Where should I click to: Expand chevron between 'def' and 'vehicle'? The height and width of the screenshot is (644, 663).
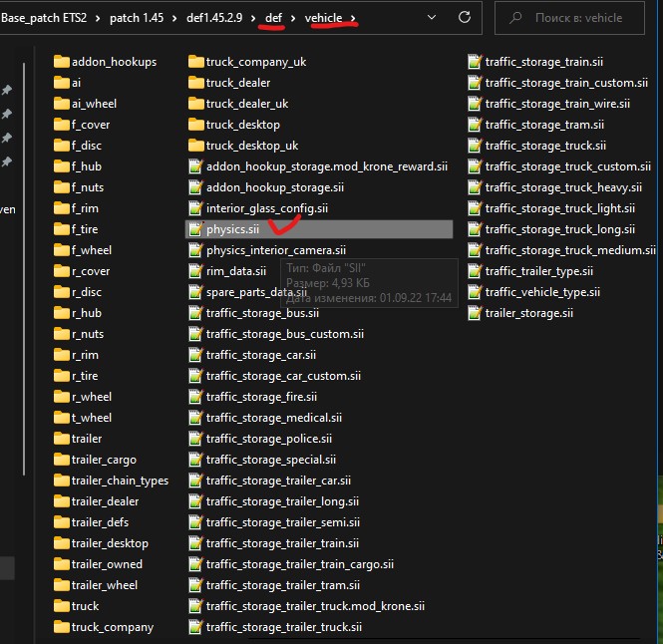(x=293, y=18)
